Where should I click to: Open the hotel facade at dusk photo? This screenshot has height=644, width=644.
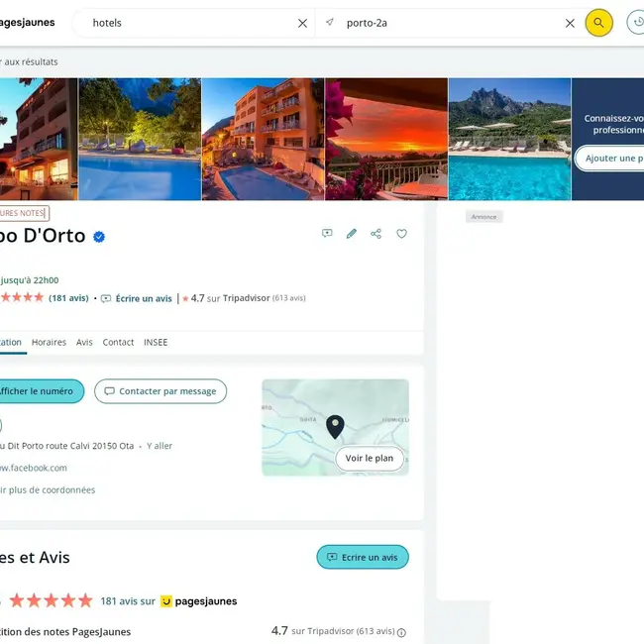[x=39, y=140]
